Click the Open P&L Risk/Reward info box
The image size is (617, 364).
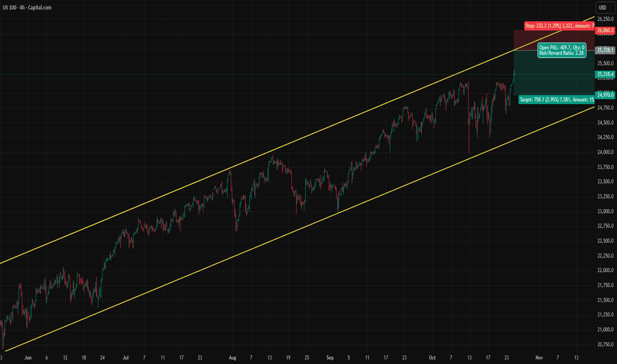561,50
